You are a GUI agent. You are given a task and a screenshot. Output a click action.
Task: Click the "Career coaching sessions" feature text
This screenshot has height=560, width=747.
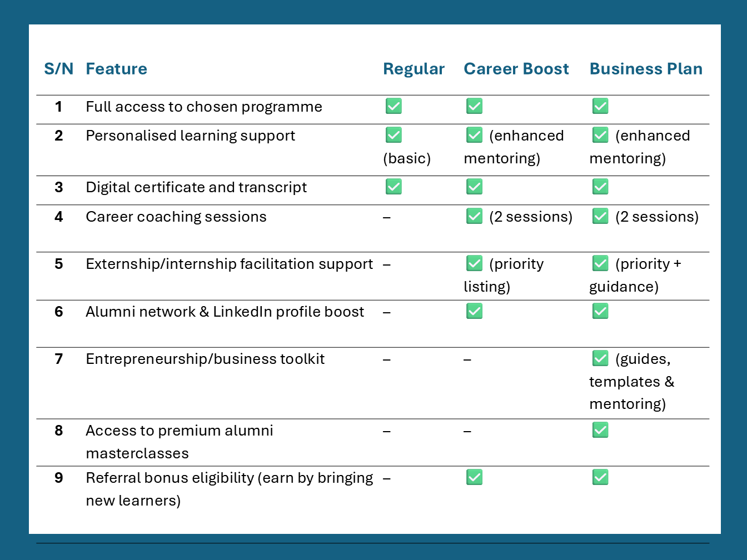(176, 217)
